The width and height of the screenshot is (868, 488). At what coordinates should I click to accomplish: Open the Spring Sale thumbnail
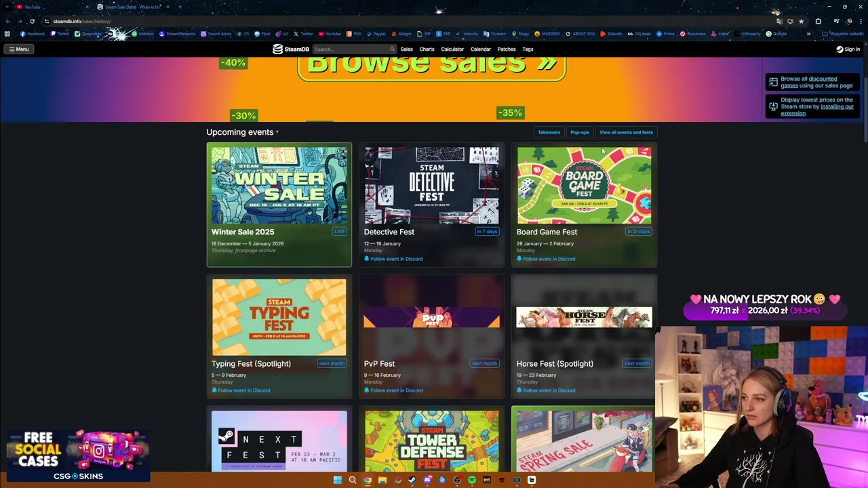[x=584, y=441]
